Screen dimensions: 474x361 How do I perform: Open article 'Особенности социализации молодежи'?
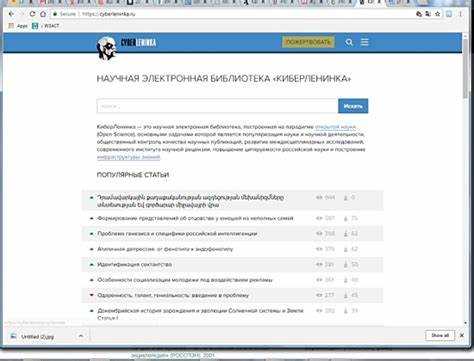coord(185,280)
